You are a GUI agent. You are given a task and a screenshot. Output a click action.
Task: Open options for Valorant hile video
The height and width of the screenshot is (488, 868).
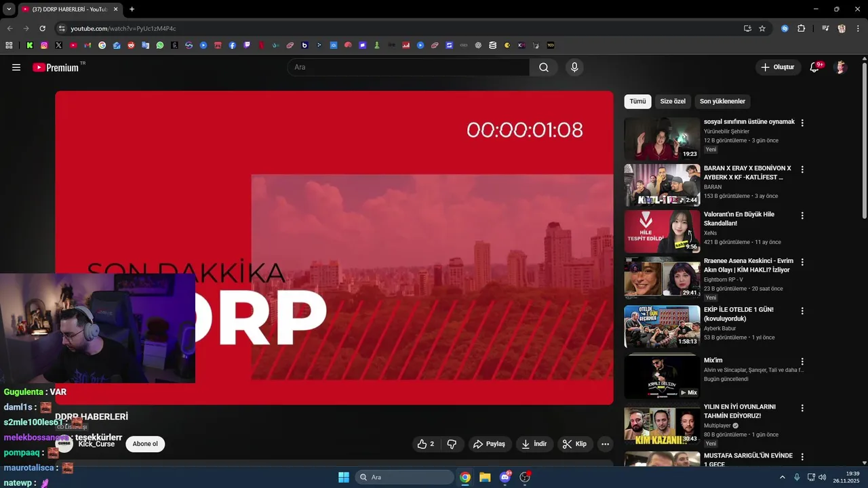point(802,216)
